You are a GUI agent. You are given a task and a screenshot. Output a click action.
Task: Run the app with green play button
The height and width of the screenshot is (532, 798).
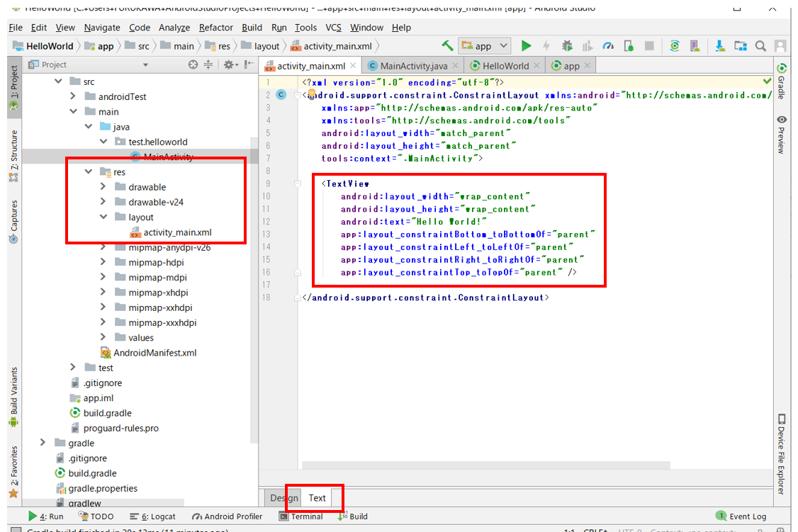[x=527, y=46]
